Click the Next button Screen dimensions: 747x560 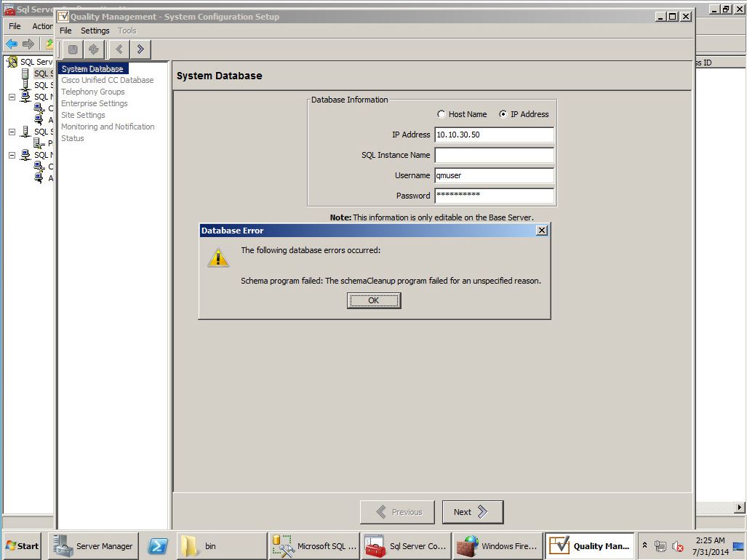pos(473,512)
